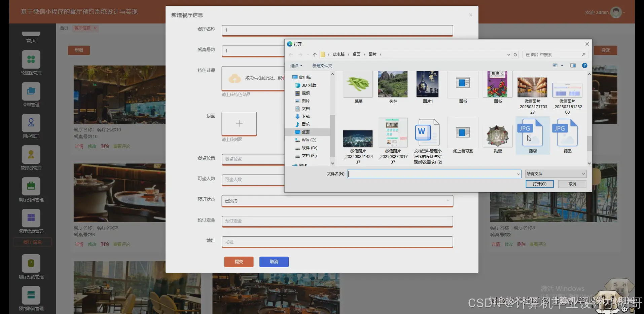Expand the 文件名 suggestions dropdown arrow

[x=518, y=174]
